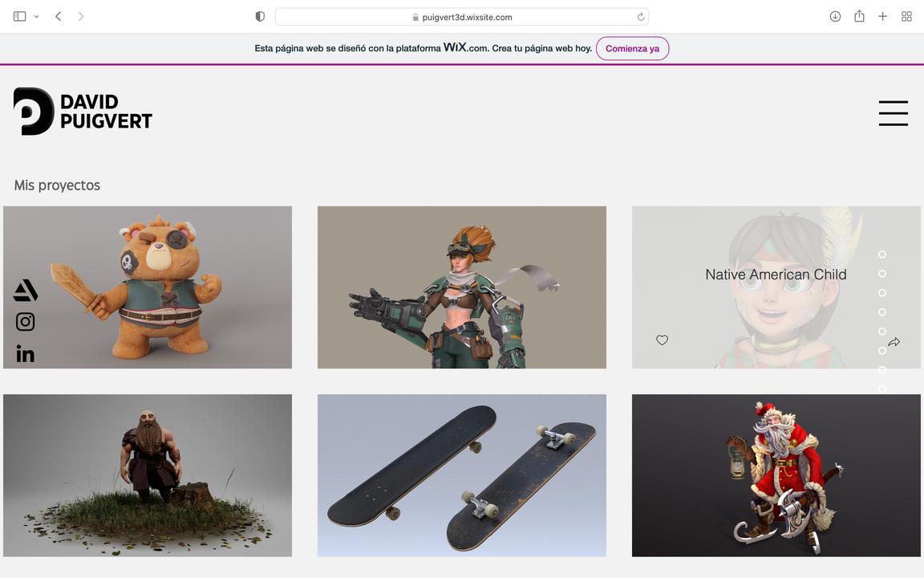Open the dwarf on grass project

(148, 475)
